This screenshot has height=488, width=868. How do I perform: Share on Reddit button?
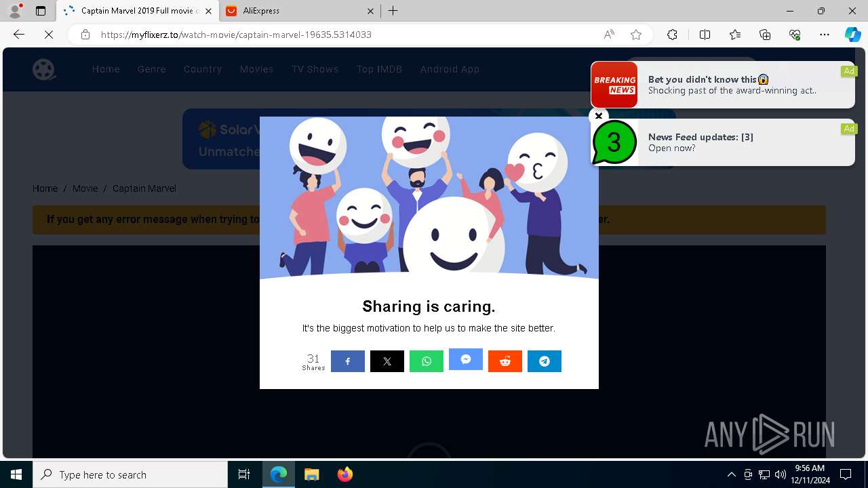point(505,361)
